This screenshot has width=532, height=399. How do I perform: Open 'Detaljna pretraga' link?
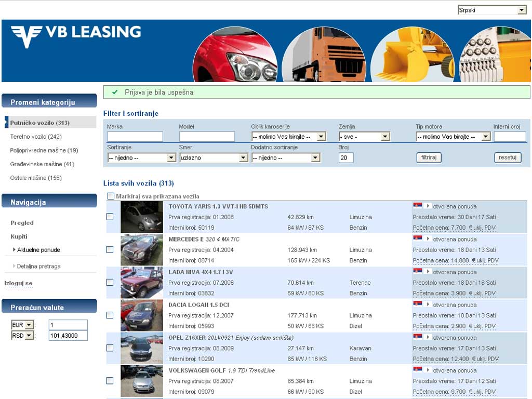(x=38, y=267)
